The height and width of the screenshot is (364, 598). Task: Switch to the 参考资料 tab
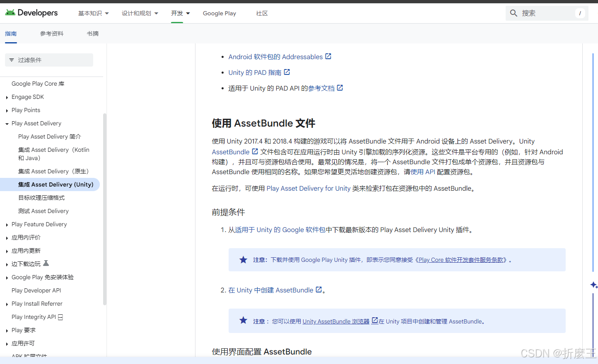[x=52, y=34]
